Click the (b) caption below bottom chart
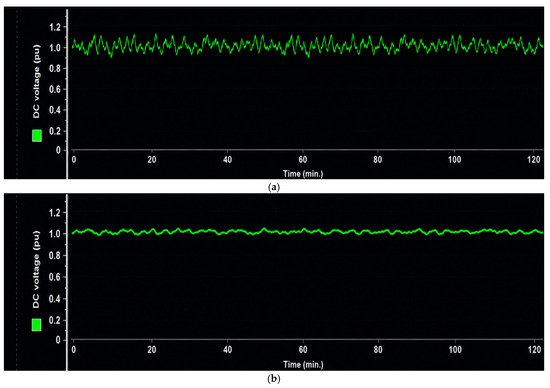The width and height of the screenshot is (550, 388). 274,379
